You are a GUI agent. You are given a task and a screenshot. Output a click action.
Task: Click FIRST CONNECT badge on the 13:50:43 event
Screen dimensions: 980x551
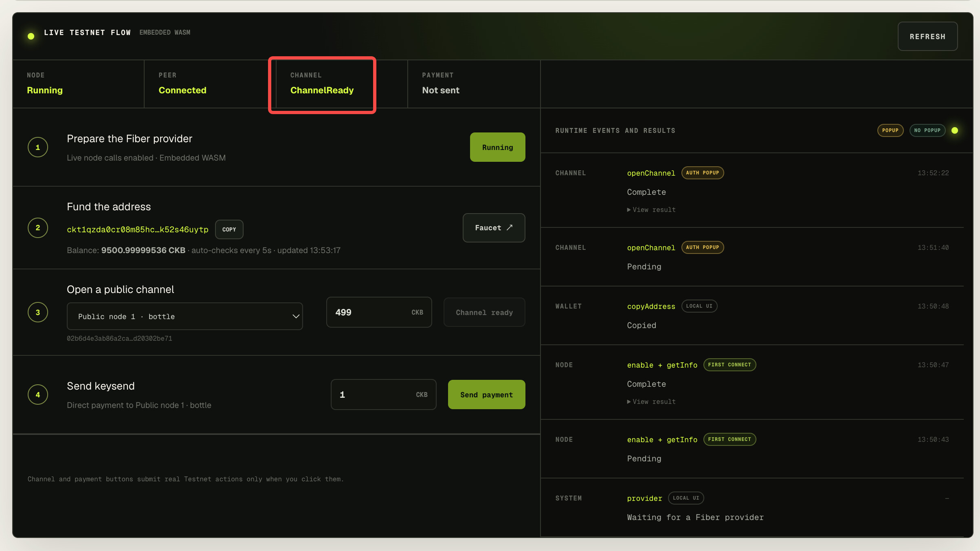pos(730,439)
